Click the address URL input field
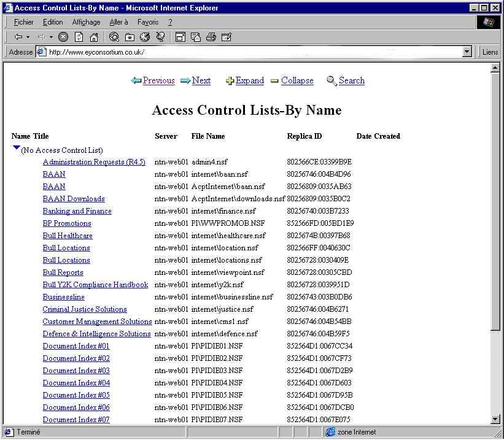 click(x=255, y=52)
